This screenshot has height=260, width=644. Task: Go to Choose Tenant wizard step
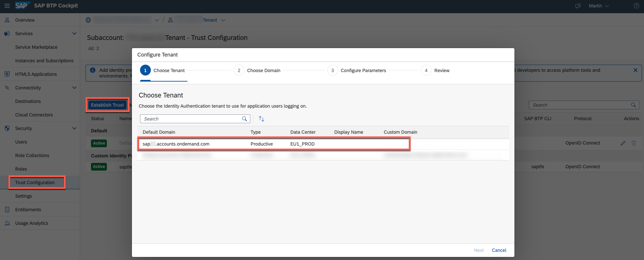point(163,70)
